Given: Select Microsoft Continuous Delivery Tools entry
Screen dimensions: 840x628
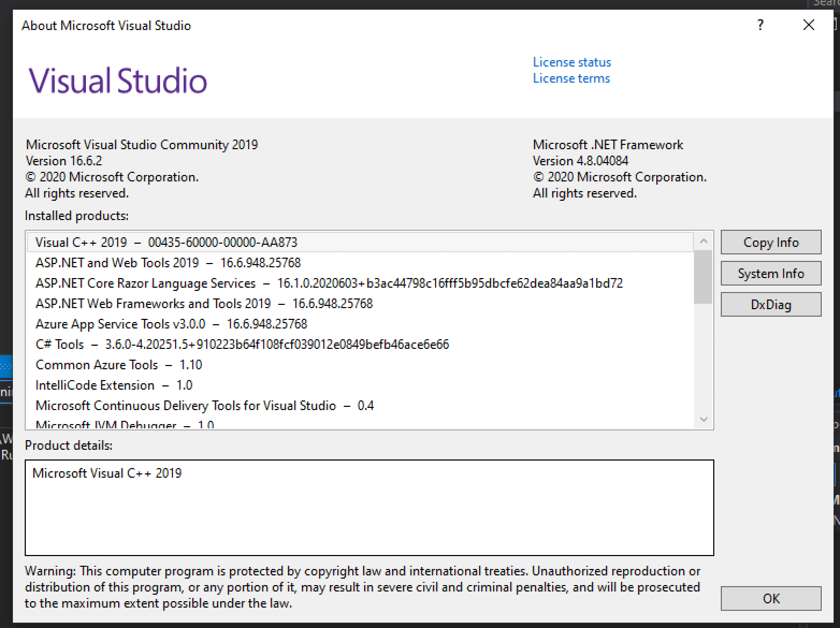Looking at the screenshot, I should 204,405.
